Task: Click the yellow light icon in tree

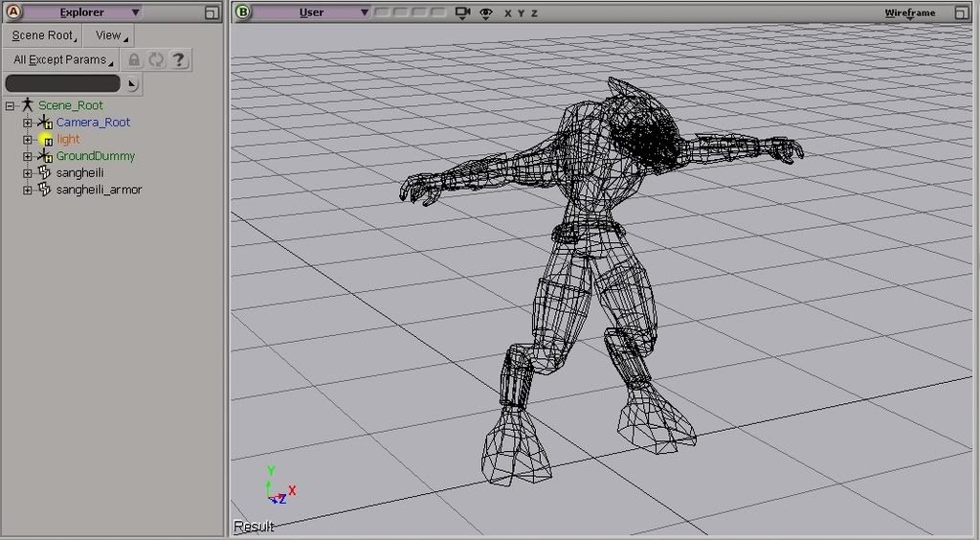Action: [45, 140]
